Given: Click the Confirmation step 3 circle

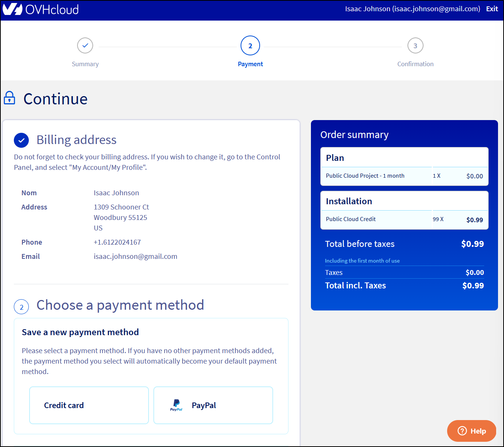Looking at the screenshot, I should pyautogui.click(x=415, y=46).
